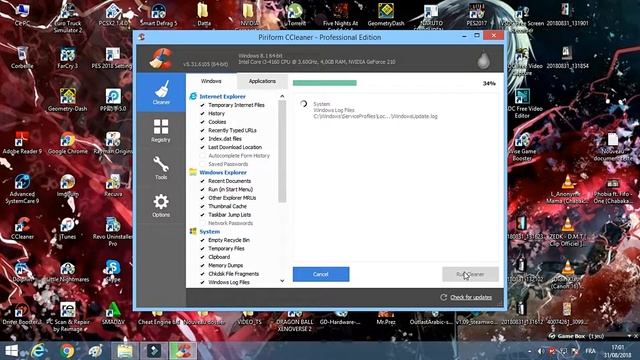Image resolution: width=640 pixels, height=360 pixels.
Task: Click the clock in system tray
Action: click(618, 351)
